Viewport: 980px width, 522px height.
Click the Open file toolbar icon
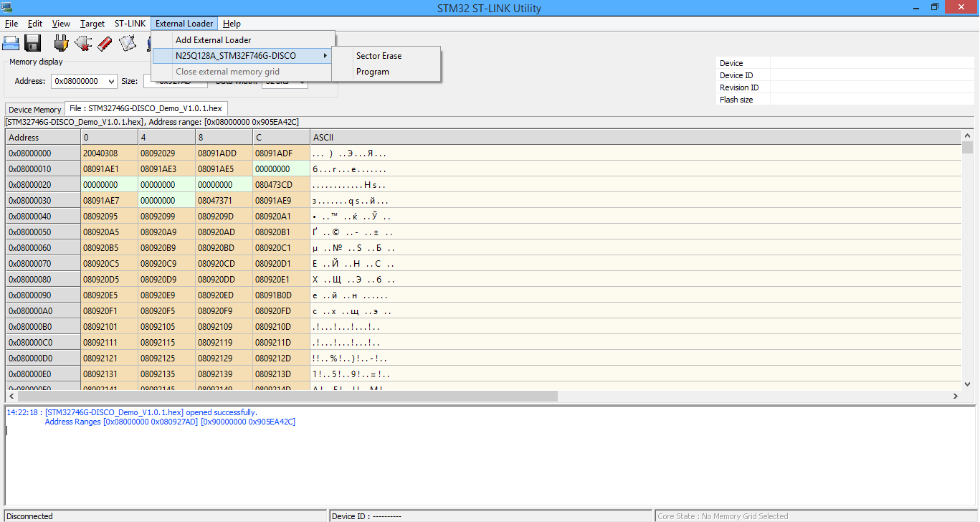tap(11, 42)
